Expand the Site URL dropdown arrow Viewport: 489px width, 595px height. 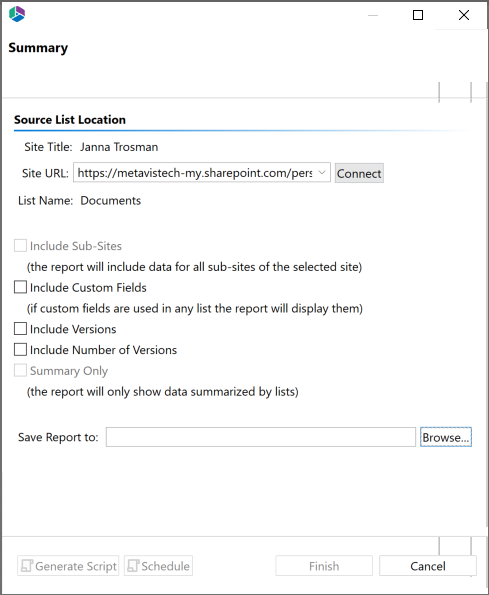322,173
